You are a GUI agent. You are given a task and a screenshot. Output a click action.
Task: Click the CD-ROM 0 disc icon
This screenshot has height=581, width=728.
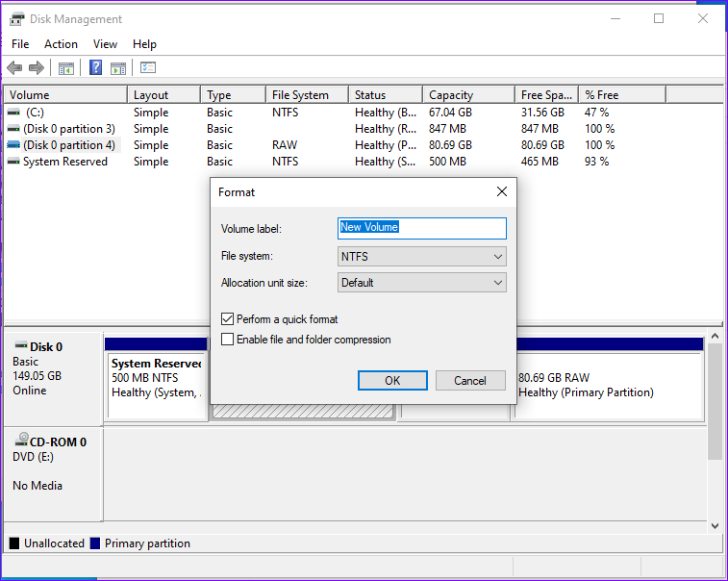tap(21, 440)
